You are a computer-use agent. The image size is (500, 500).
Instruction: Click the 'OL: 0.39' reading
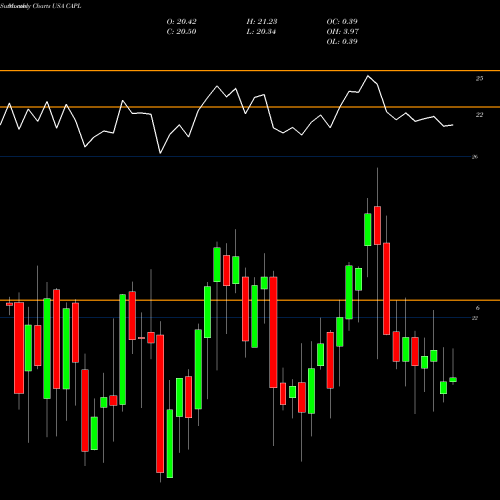tap(342, 42)
